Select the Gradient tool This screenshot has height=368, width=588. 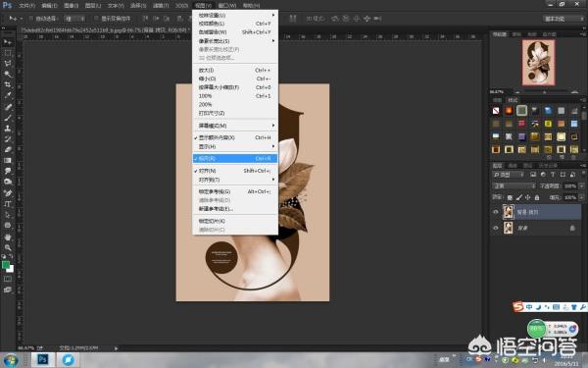[x=8, y=160]
